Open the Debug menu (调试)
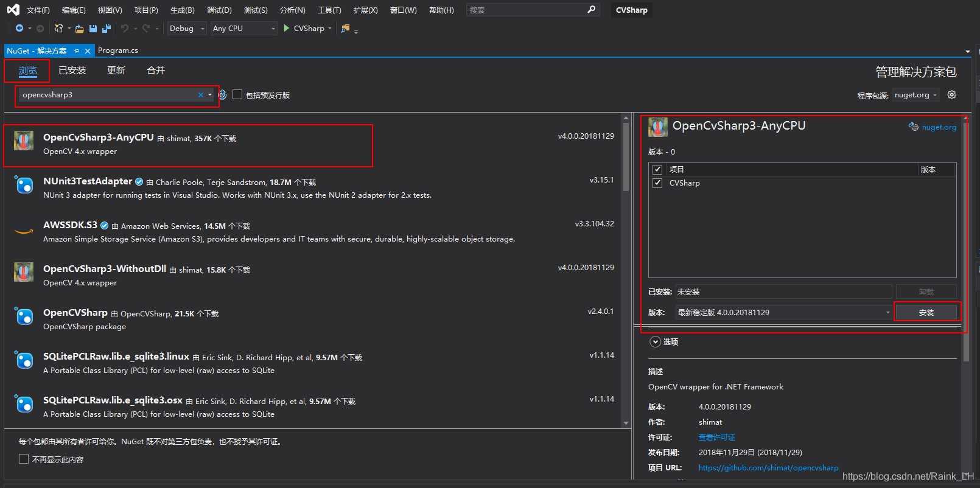Viewport: 980px width, 488px height. click(x=219, y=10)
